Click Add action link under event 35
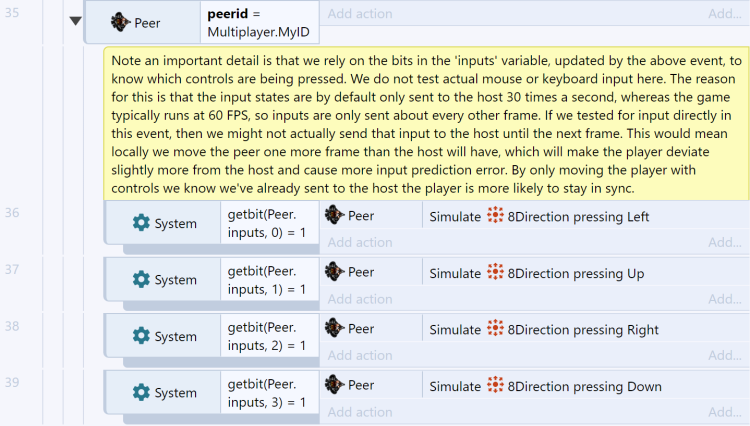The width and height of the screenshot is (750, 426). (360, 14)
